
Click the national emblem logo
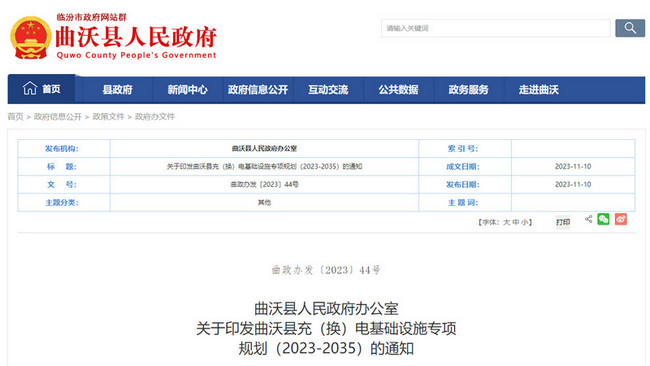point(31,38)
